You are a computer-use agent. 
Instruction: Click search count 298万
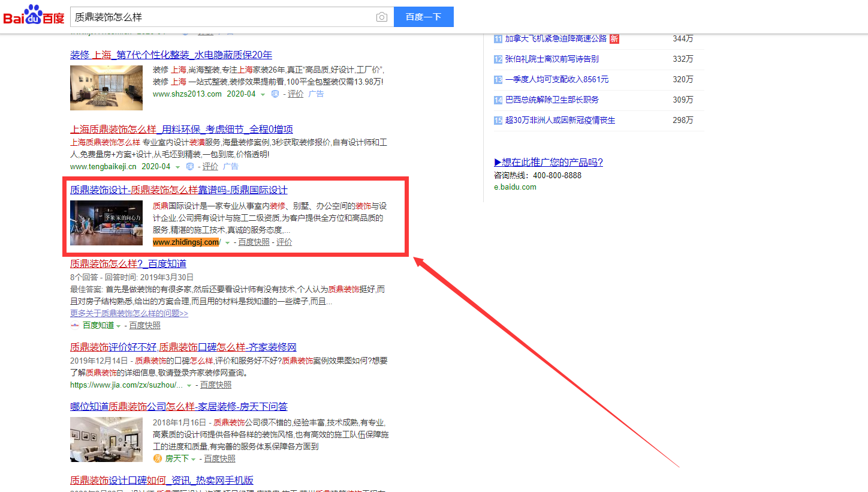683,121
